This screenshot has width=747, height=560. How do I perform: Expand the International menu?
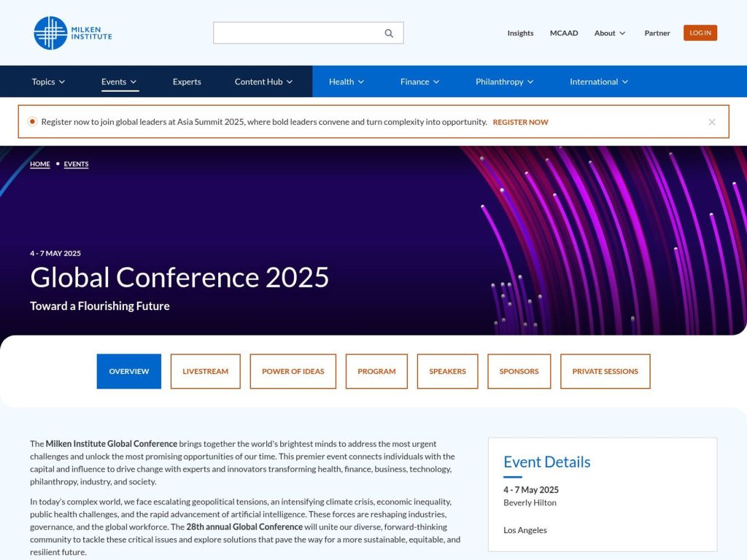click(x=597, y=82)
